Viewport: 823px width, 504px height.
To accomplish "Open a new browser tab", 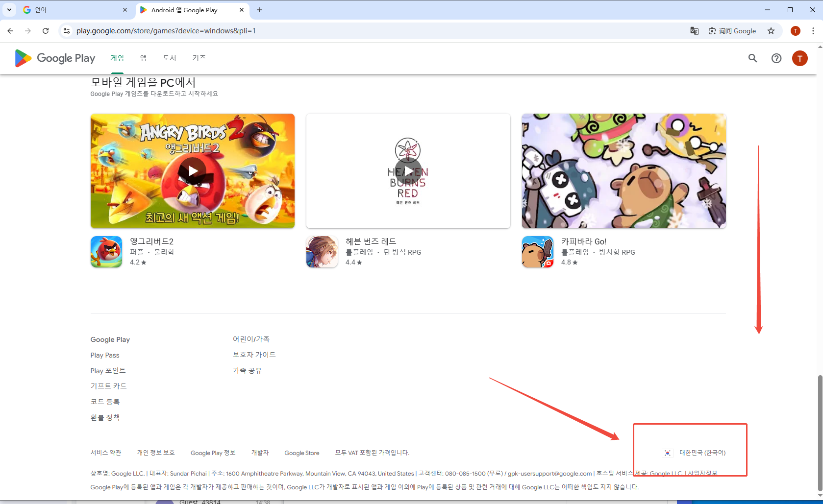I will 259,10.
